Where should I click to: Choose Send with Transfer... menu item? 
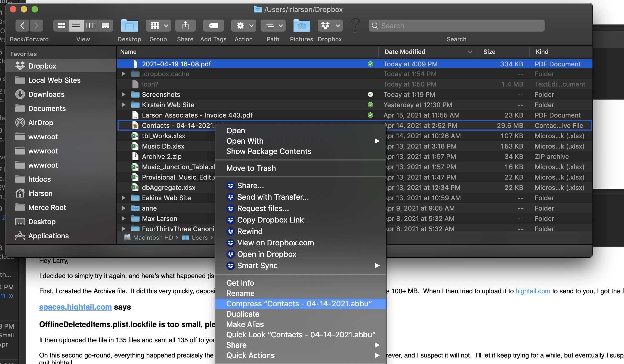point(301,197)
